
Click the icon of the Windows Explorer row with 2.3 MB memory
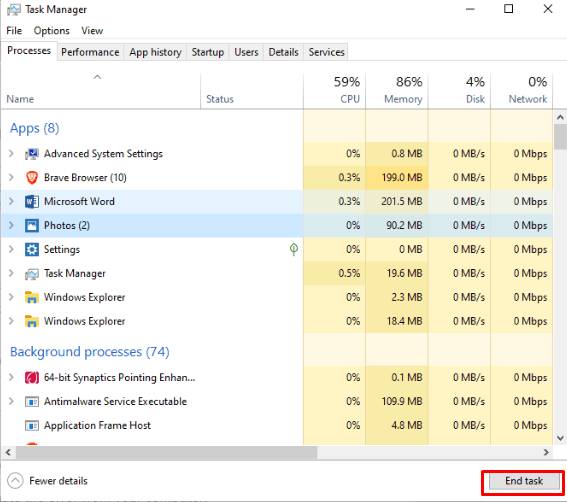(31, 297)
